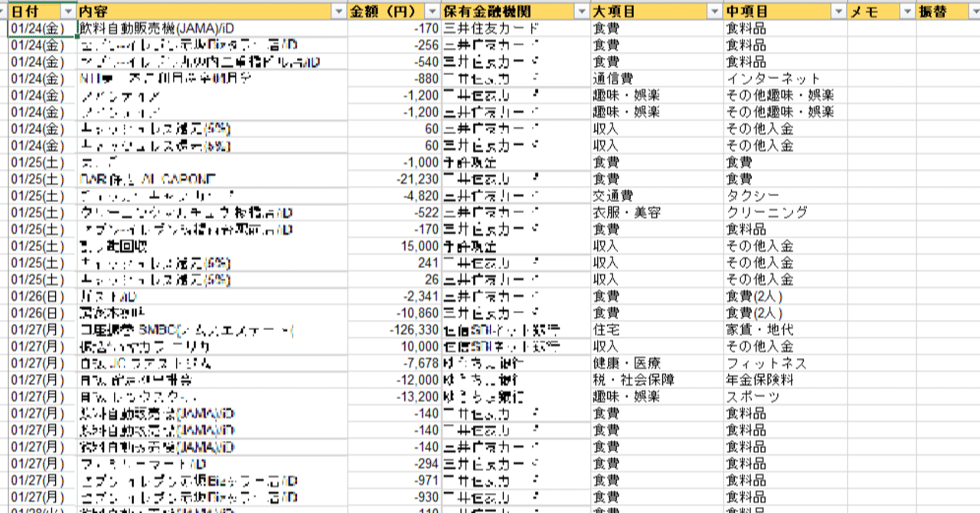Screen dimensions: 980x513
Task: Select the 税・社会保障 cell
Action: coord(658,380)
